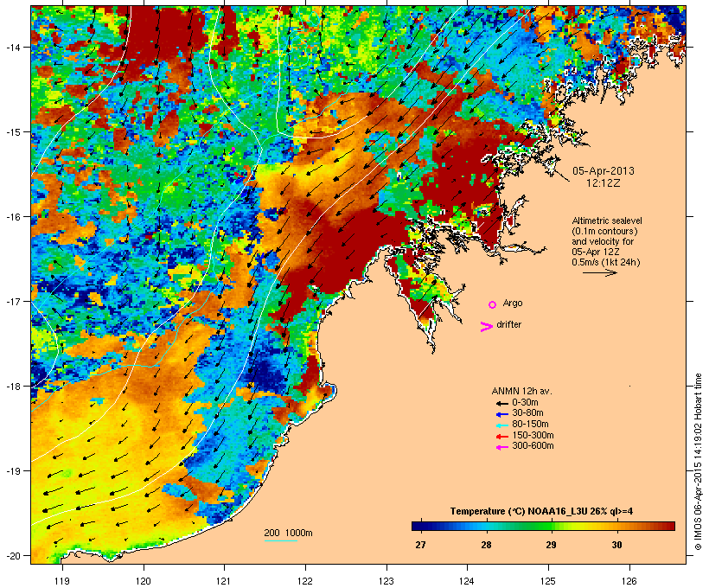Click the '(0.1m contours)' text

(x=604, y=232)
